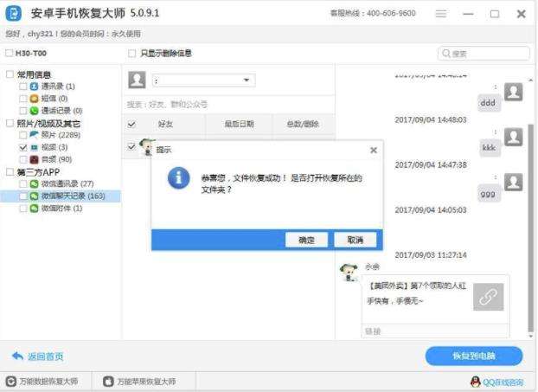538x392 pixels.
Task: Click the avatar next to kkk message
Action: tap(513, 137)
